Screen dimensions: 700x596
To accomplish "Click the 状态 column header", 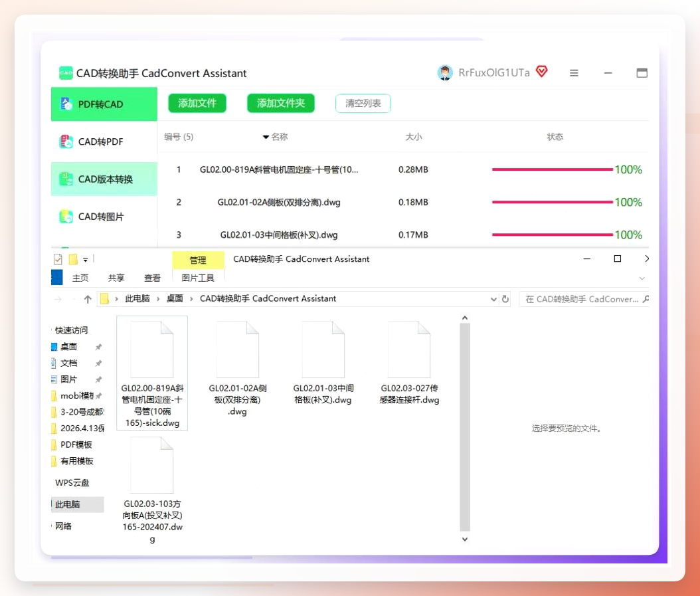I will pos(555,137).
